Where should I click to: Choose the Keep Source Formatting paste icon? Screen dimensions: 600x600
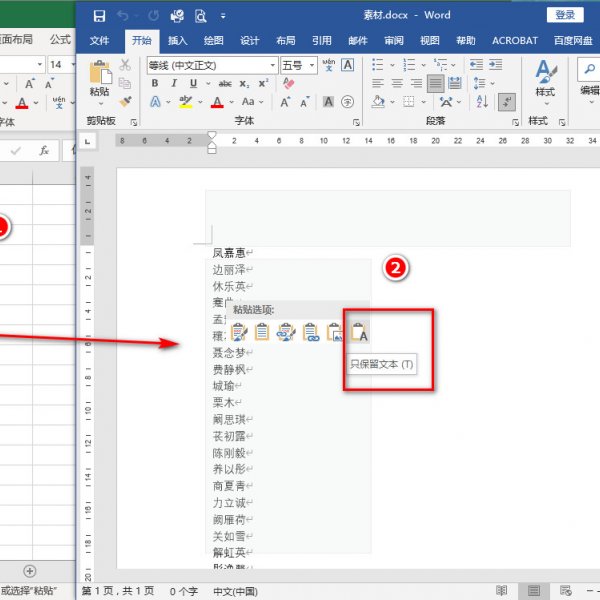point(239,332)
